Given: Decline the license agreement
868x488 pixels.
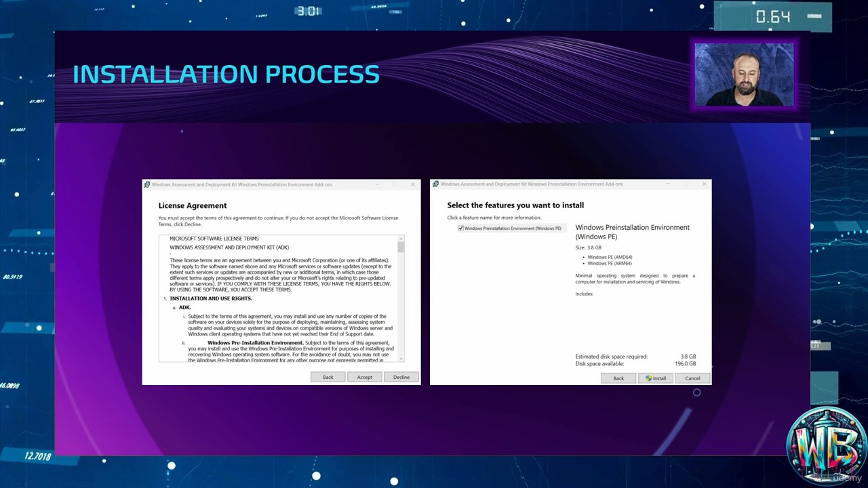Looking at the screenshot, I should tap(401, 377).
